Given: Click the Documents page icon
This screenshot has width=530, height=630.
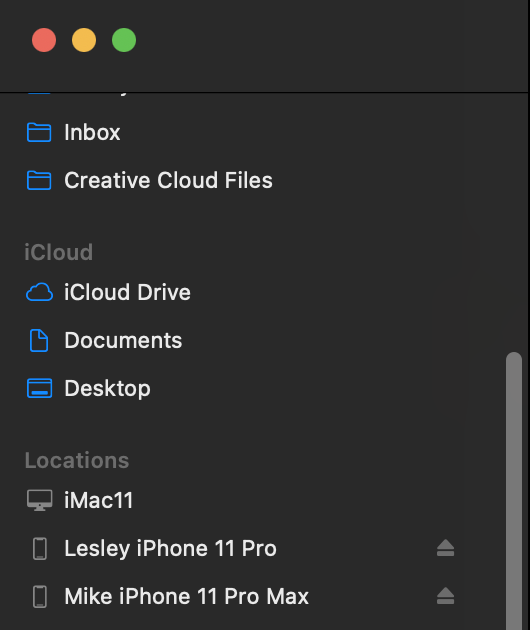Looking at the screenshot, I should click(x=39, y=340).
